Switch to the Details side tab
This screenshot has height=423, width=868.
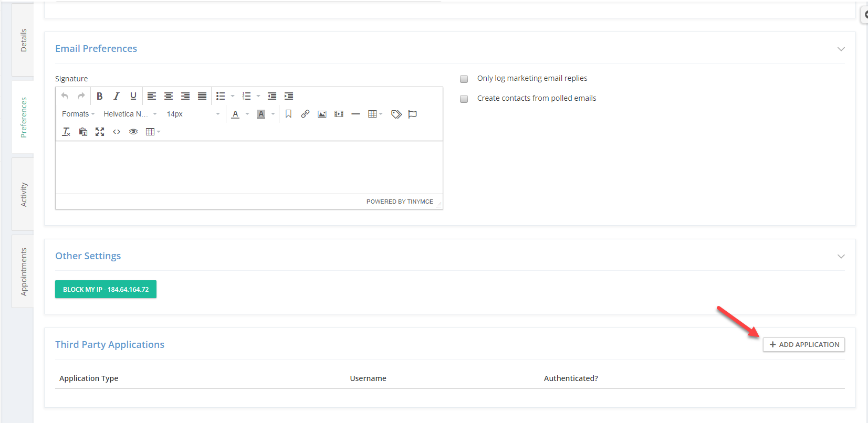click(23, 40)
